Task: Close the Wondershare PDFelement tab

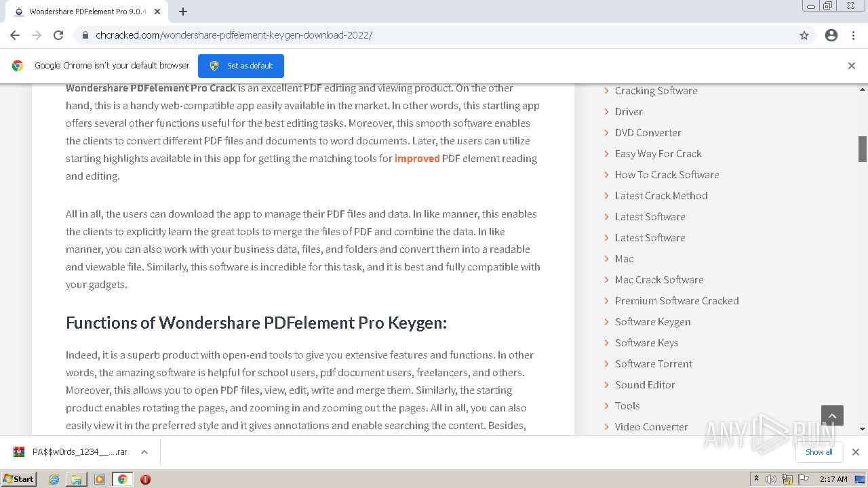Action: coord(157,12)
